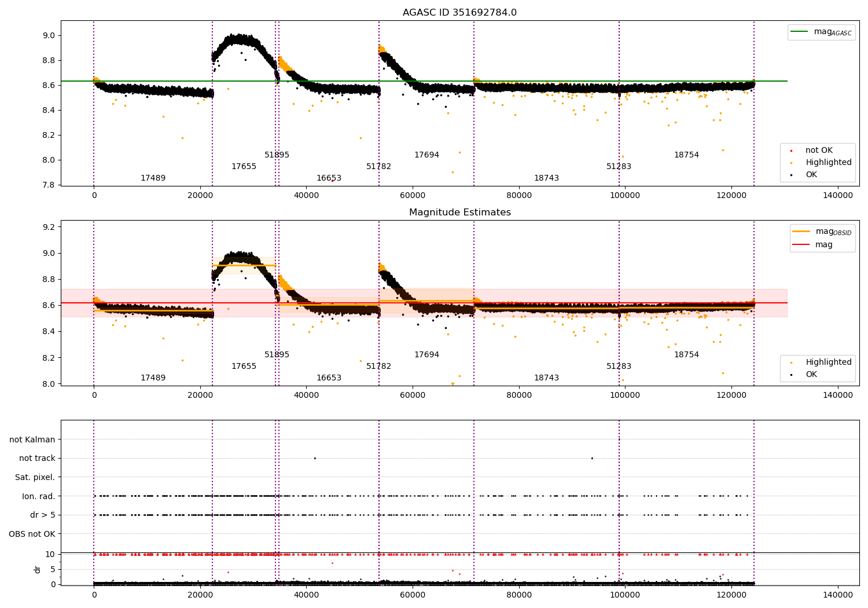The width and height of the screenshot is (868, 608).
Task: Click the red-line 'mag' legend entry
Action: pos(812,244)
